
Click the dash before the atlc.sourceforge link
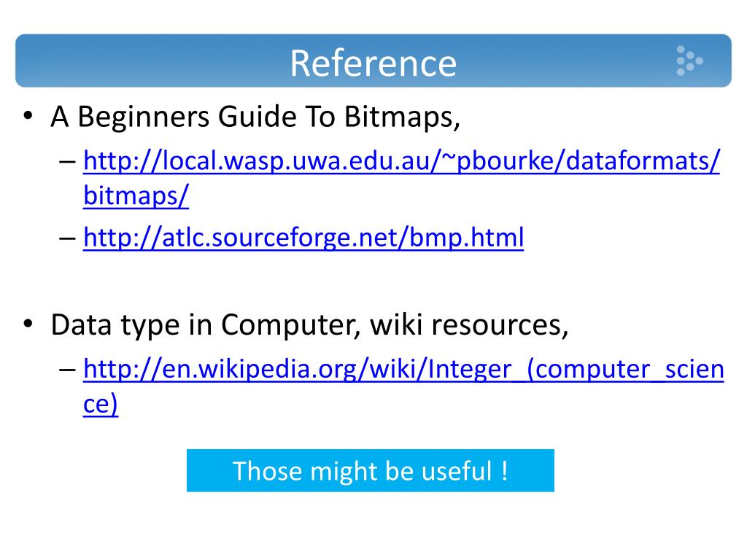click(x=67, y=238)
